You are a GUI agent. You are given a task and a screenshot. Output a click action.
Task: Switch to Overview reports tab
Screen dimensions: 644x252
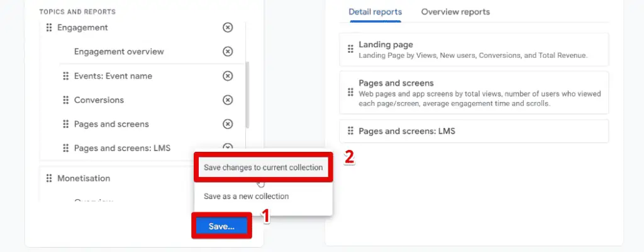tap(455, 12)
